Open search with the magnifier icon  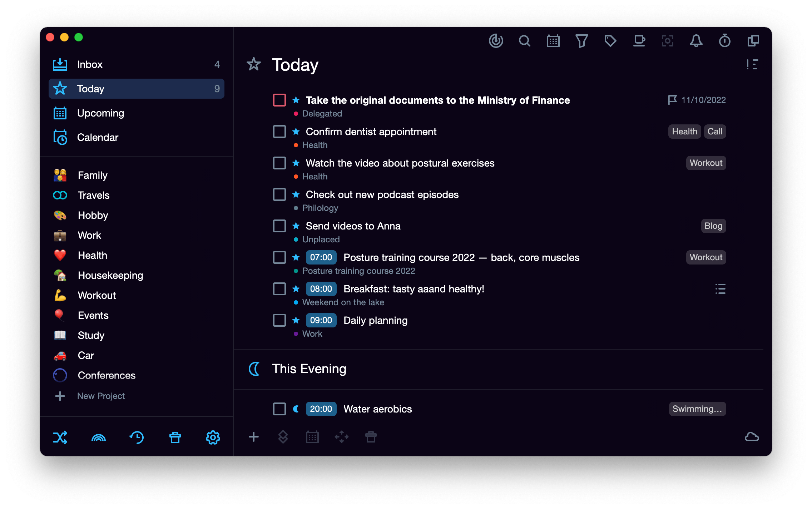524,41
